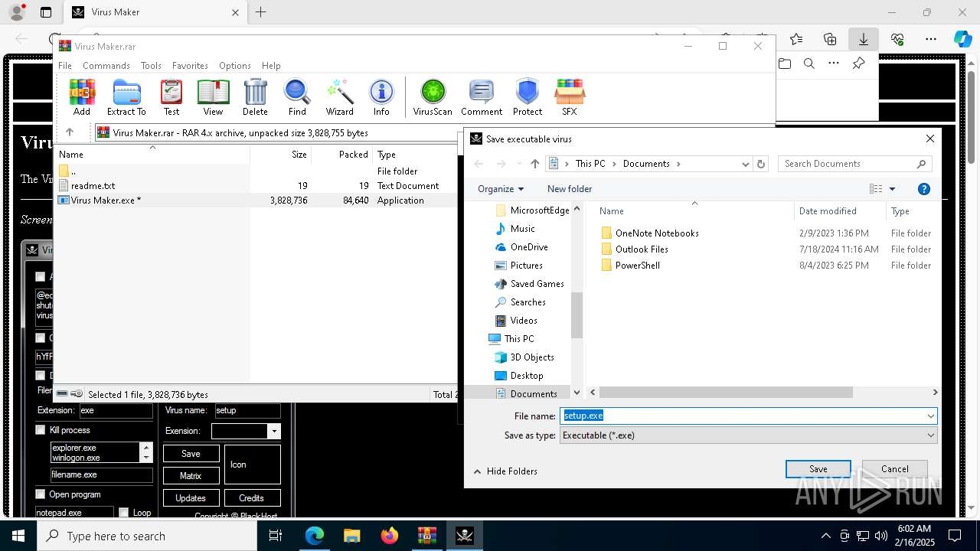Viewport: 980px width, 551px height.
Task: Open downloads folder icon in downloads panel
Action: click(x=785, y=64)
